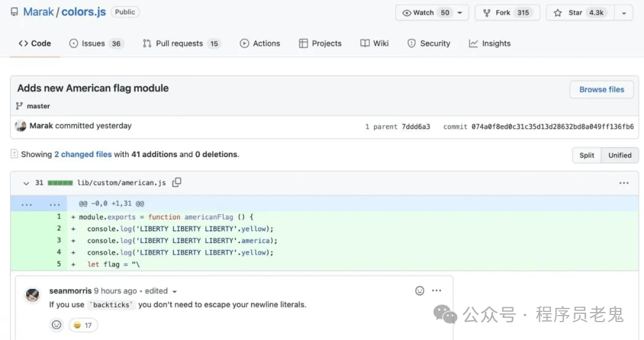Collapse the lib/custom/american.js file diff
The width and height of the screenshot is (644, 340).
(x=26, y=183)
